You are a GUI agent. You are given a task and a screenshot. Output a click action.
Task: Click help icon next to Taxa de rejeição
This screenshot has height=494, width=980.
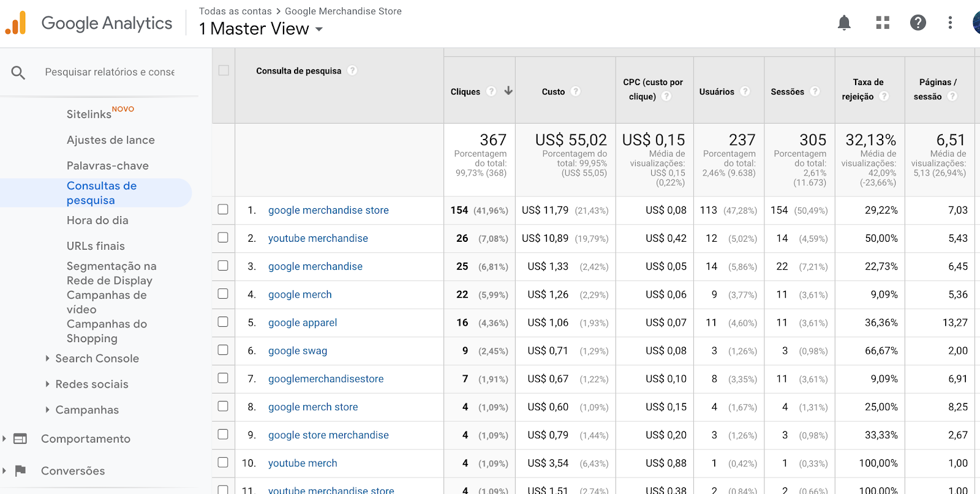884,96
